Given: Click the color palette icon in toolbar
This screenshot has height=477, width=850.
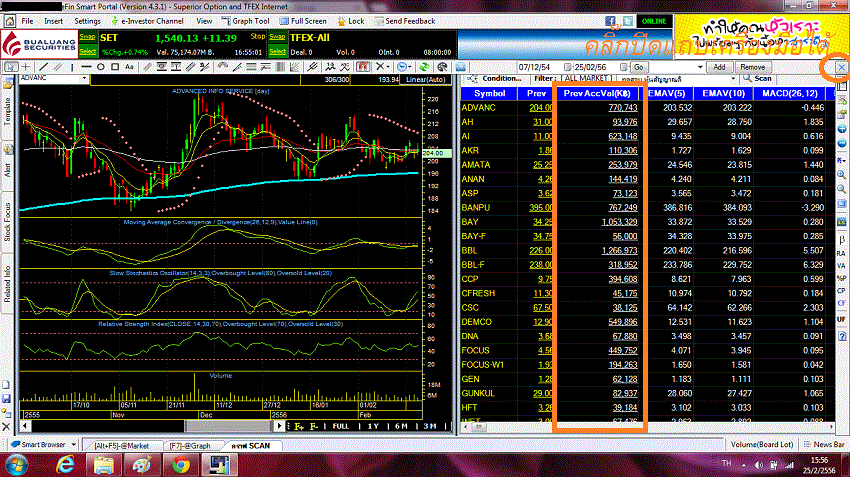Looking at the screenshot, I should (x=442, y=67).
